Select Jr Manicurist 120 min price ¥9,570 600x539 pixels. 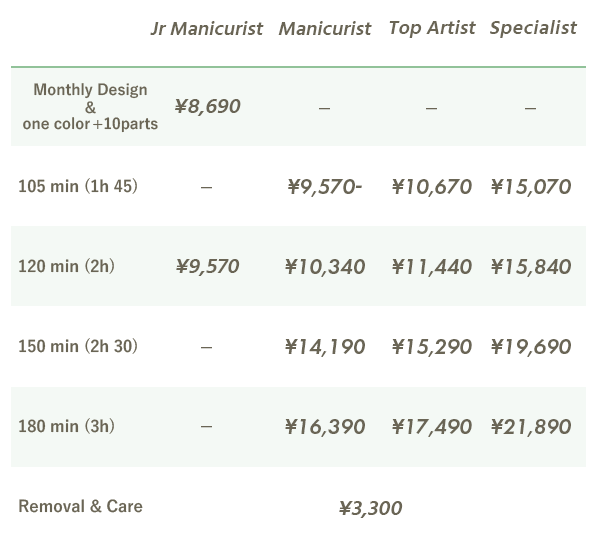207,267
